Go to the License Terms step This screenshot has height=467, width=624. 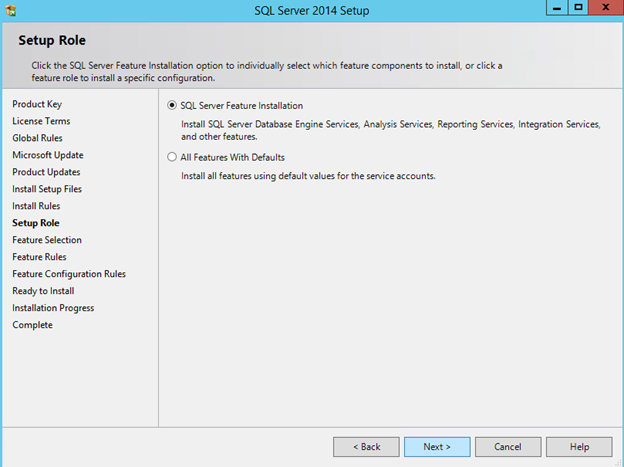(41, 121)
